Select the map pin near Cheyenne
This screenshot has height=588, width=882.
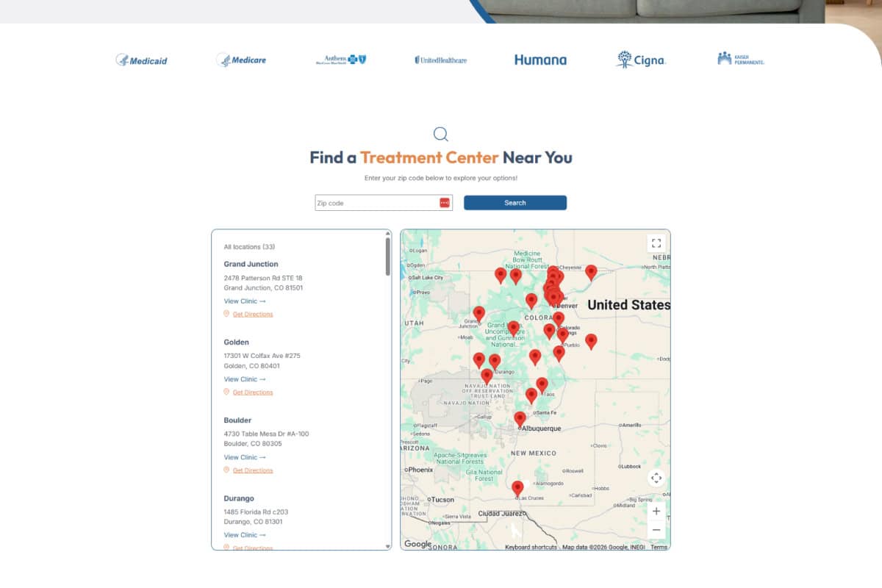(x=591, y=273)
